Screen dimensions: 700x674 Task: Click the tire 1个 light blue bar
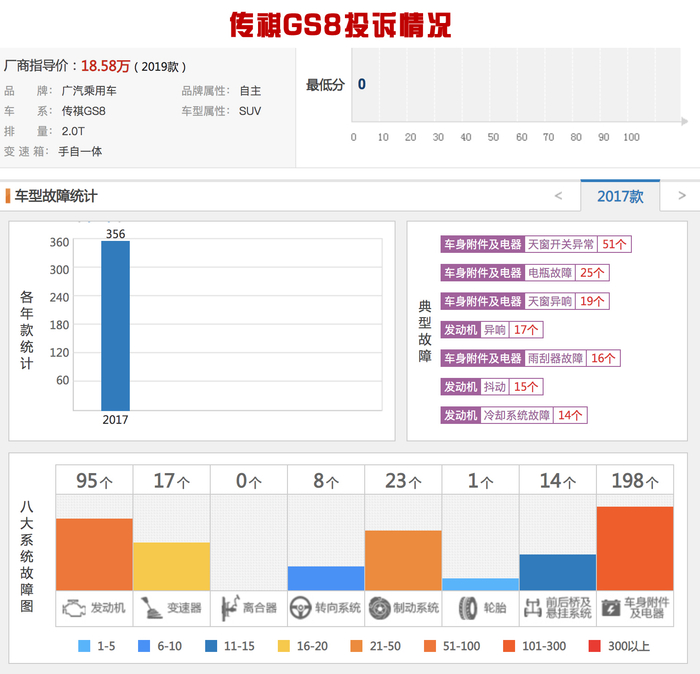click(480, 584)
